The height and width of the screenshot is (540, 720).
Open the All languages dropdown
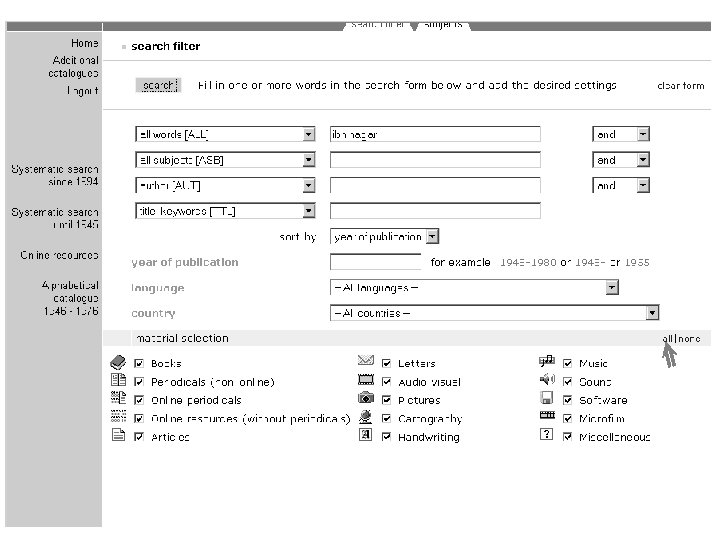[474, 288]
